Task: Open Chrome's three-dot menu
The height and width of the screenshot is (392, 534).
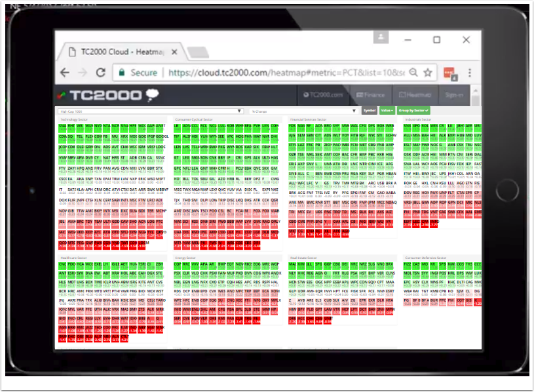Action: pos(470,73)
